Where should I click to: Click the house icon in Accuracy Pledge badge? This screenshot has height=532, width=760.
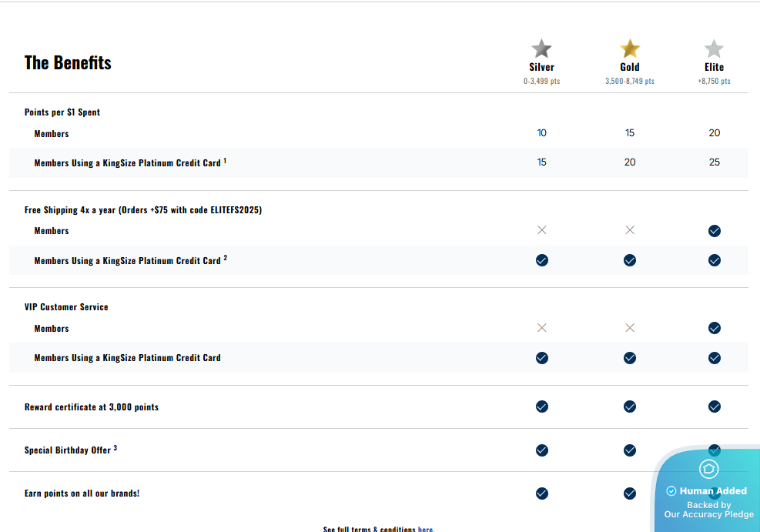click(x=708, y=469)
